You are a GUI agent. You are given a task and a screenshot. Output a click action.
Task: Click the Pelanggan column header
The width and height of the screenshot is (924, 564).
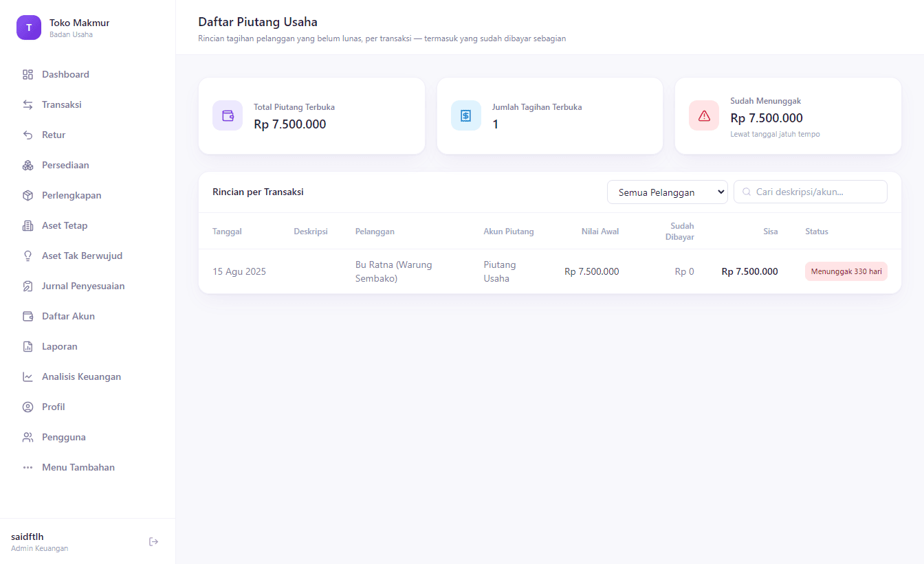(x=375, y=232)
